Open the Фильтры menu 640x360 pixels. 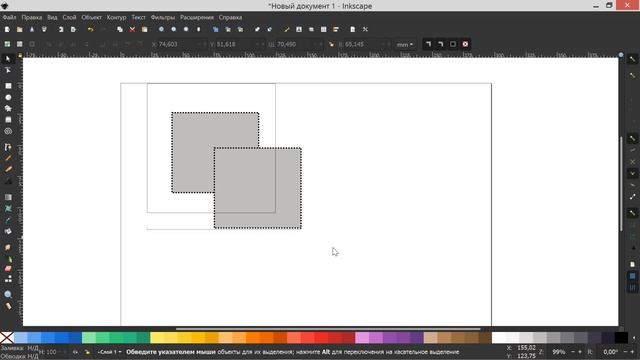[162, 18]
